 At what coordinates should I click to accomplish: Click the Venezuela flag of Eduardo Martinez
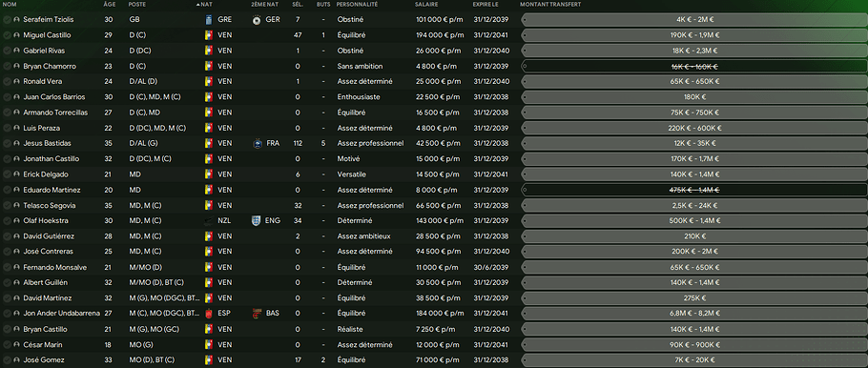coord(208,190)
